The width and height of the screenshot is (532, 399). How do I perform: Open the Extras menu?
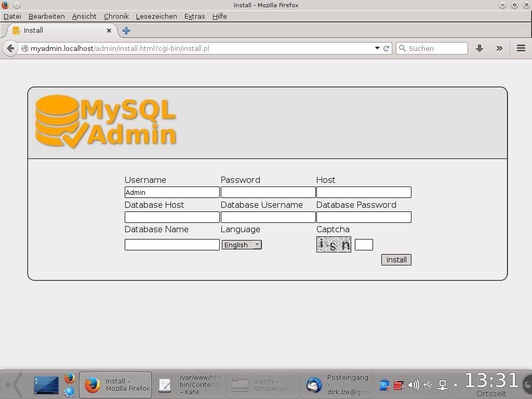pos(194,16)
